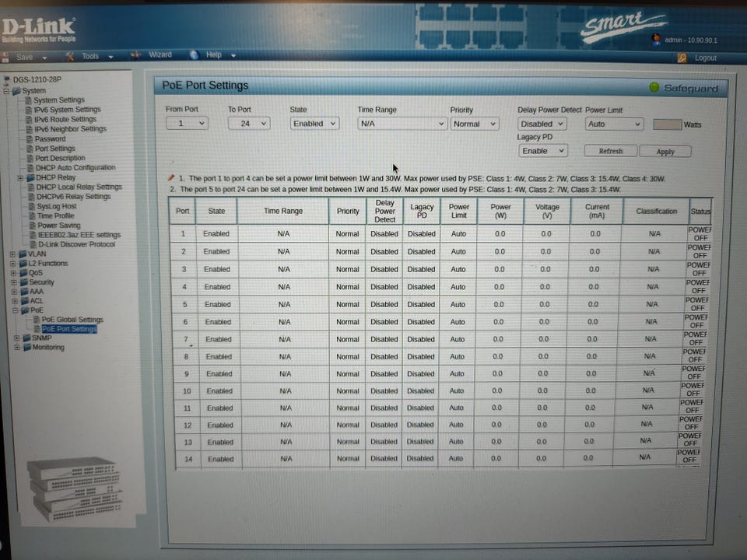Open IEEE802.3az EEE settings page
Image resolution: width=747 pixels, height=560 pixels.
79,235
